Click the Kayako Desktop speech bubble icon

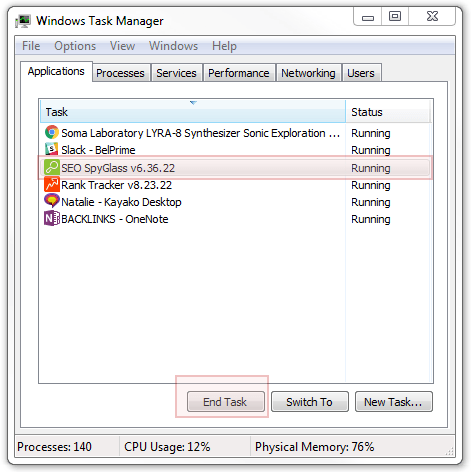pos(52,201)
